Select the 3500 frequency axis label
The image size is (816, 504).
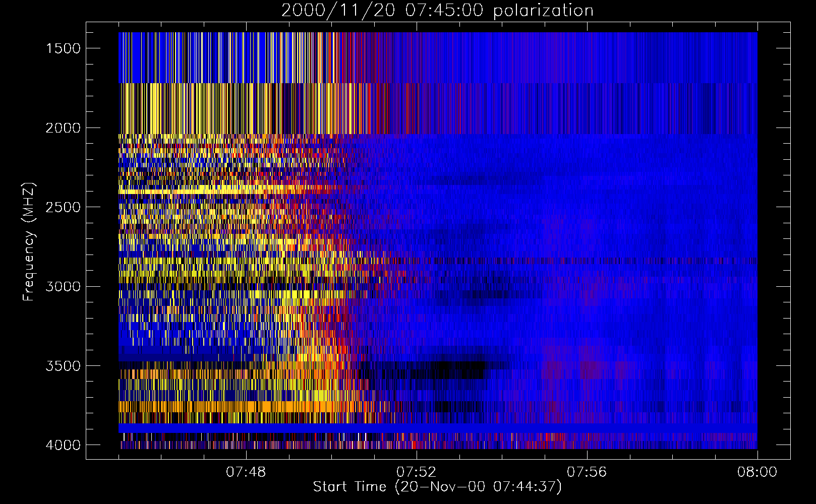coord(63,366)
